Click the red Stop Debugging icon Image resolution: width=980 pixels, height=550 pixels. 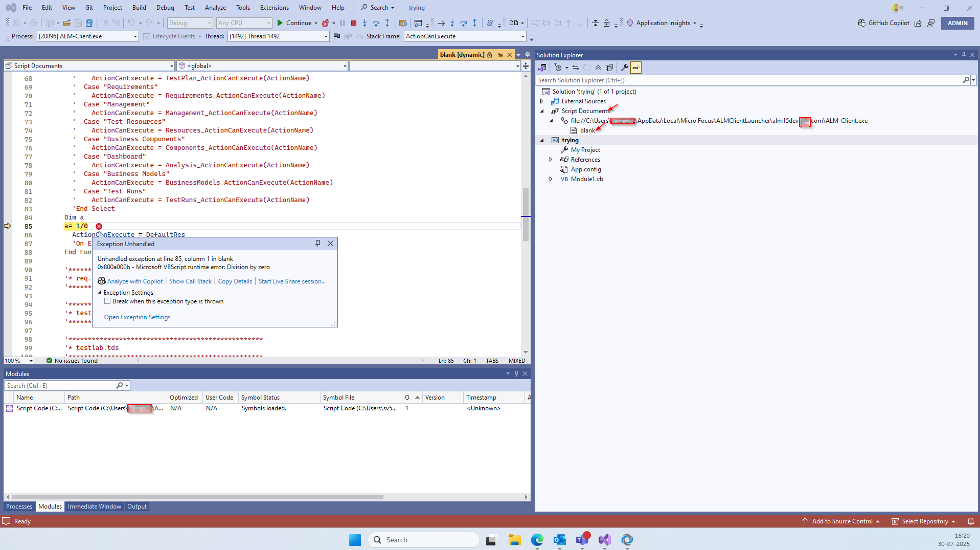pos(354,23)
